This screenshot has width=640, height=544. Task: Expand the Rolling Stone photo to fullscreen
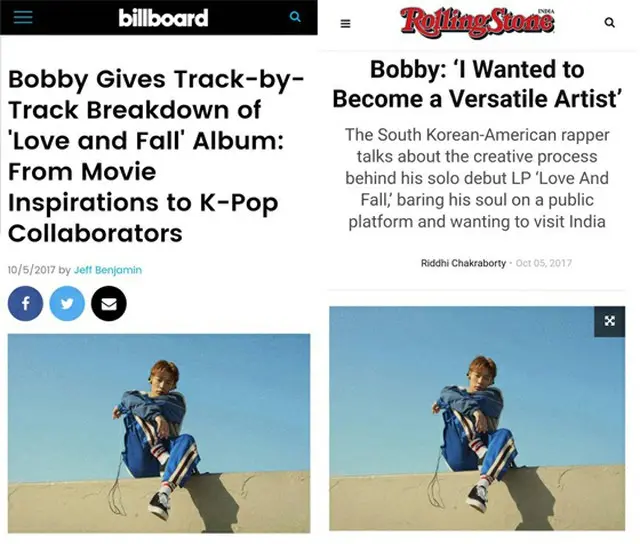pyautogui.click(x=609, y=320)
